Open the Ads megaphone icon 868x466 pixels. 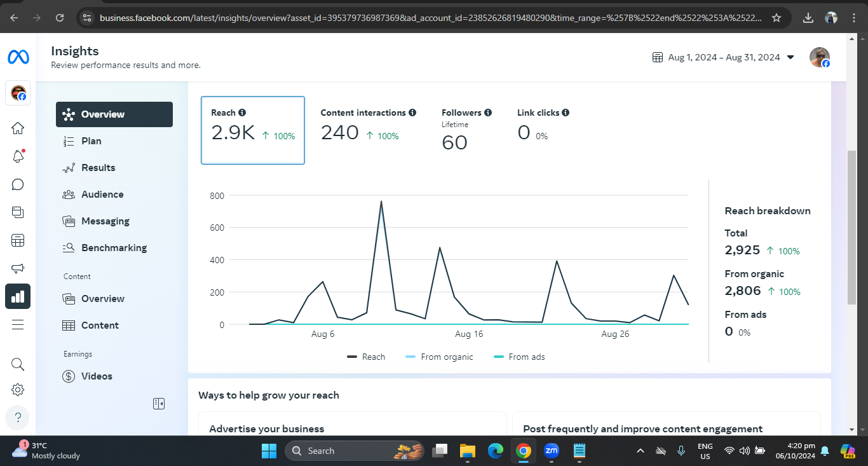(18, 268)
